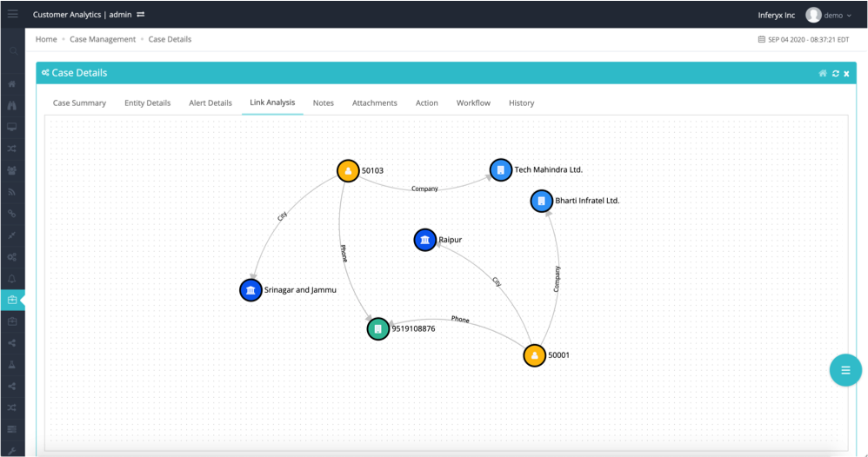
Task: Open the Notes tab
Action: point(324,103)
